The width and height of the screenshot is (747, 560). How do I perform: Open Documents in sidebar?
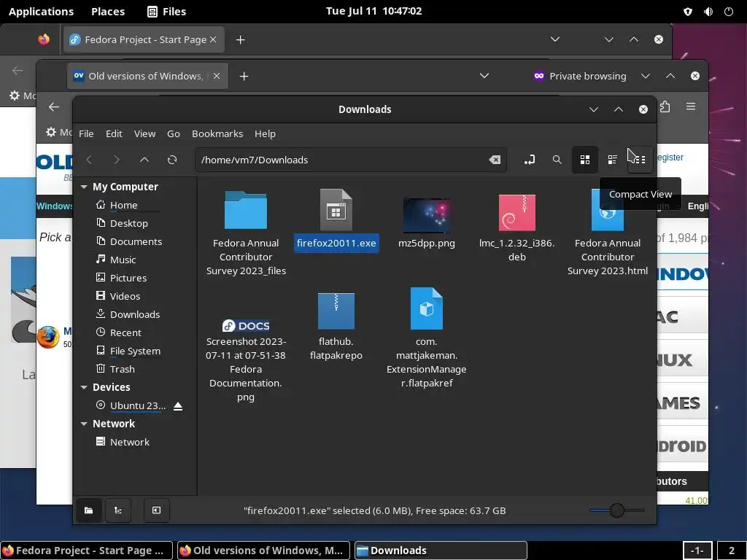tap(136, 241)
